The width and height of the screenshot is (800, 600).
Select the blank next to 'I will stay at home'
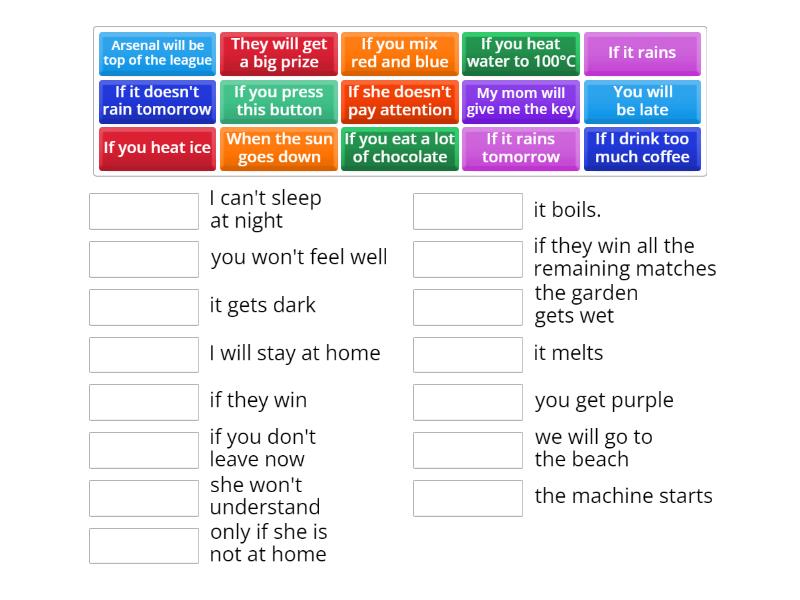[x=143, y=354]
